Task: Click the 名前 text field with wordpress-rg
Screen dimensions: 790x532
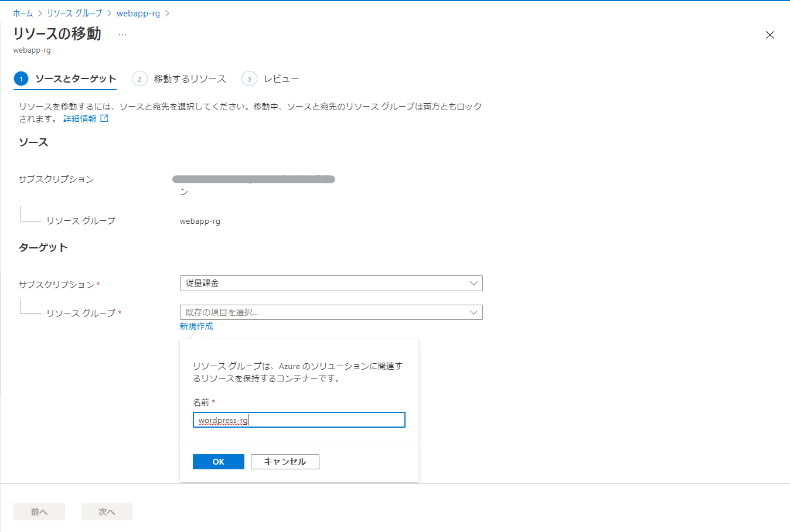Action: [x=299, y=420]
